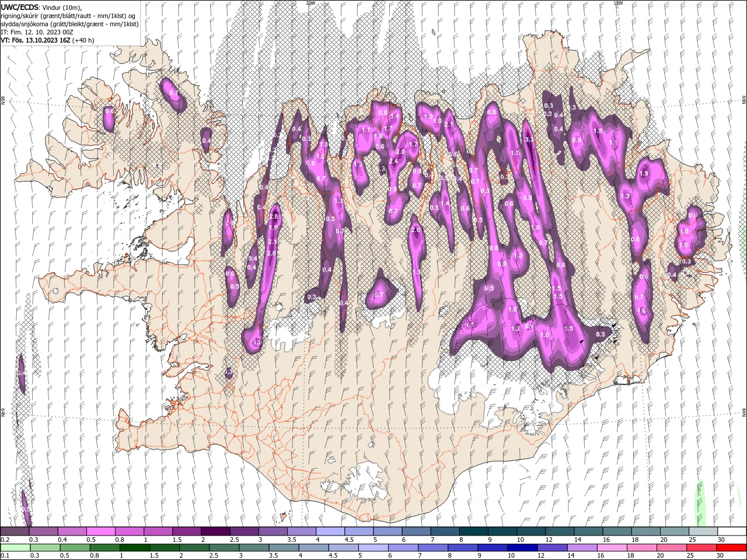This screenshot has width=747, height=560.
Task: Pick upper legend pale grey swatch between 25 and 30
Action: tap(703, 531)
